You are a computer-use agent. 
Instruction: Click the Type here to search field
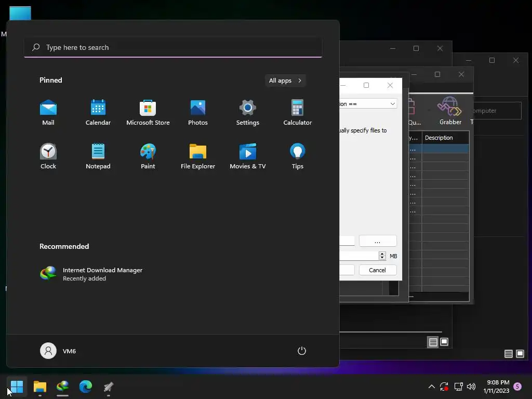coord(173,47)
